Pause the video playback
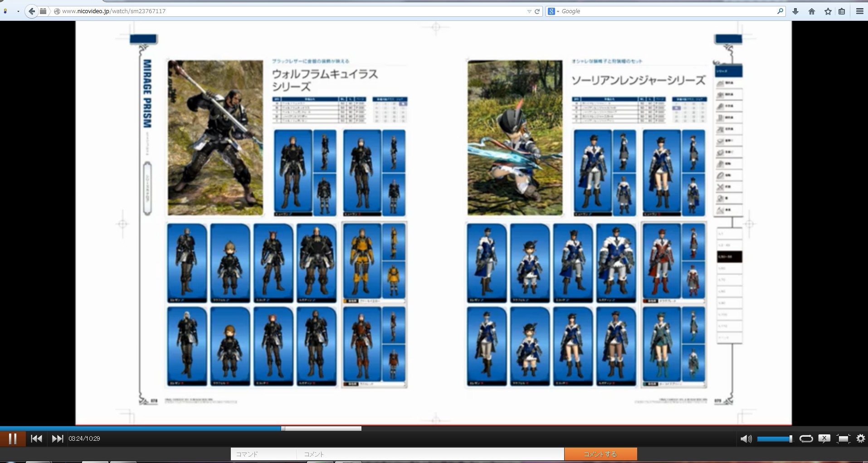 tap(13, 438)
